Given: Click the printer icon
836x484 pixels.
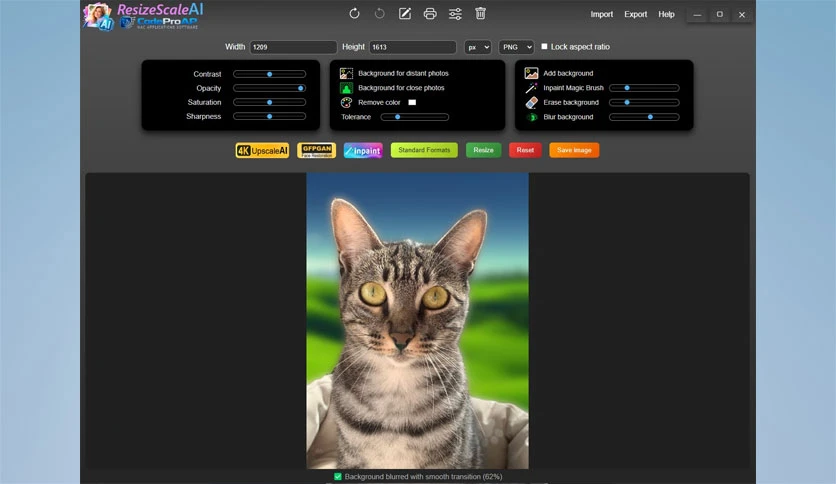Looking at the screenshot, I should pos(430,14).
